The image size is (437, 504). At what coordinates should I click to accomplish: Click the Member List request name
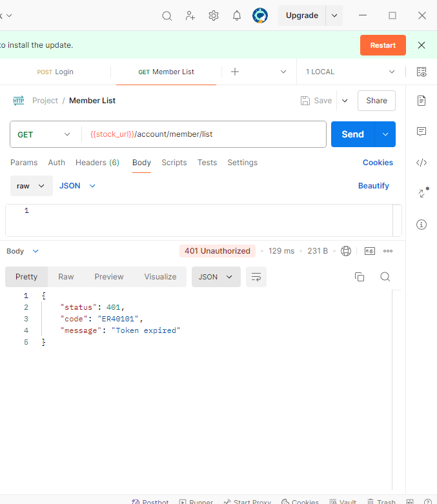(92, 101)
